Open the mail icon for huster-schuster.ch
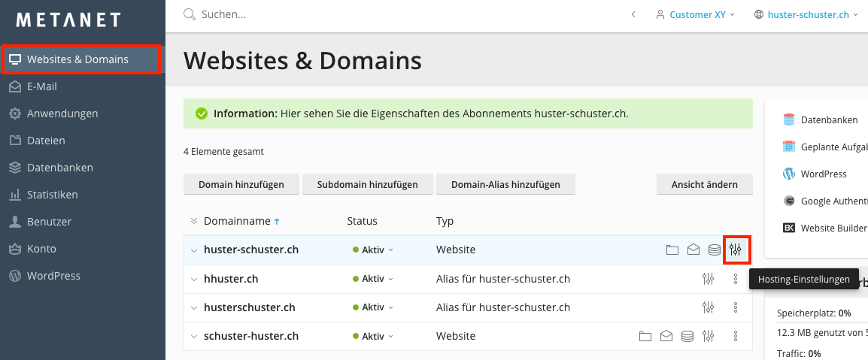Image resolution: width=868 pixels, height=360 pixels. tap(693, 250)
